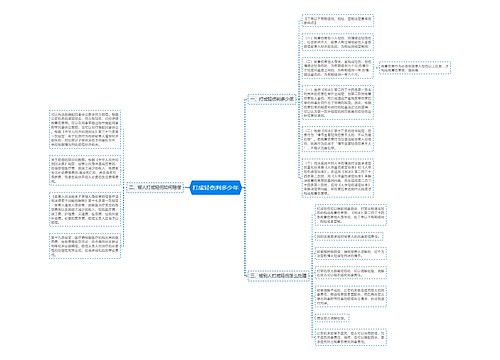The height and width of the screenshot is (360, 500).
Task: Click the second note box under branch 一
Action: [338, 42]
